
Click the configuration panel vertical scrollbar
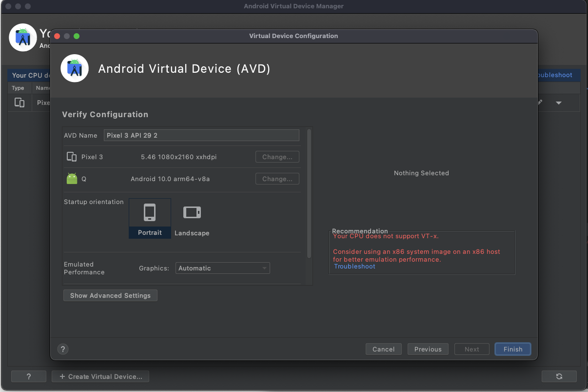309,193
